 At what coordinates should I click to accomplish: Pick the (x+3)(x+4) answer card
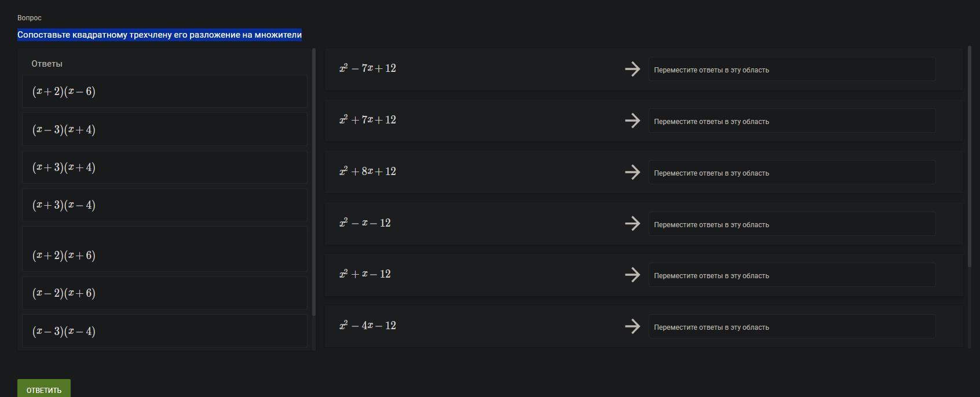click(164, 167)
